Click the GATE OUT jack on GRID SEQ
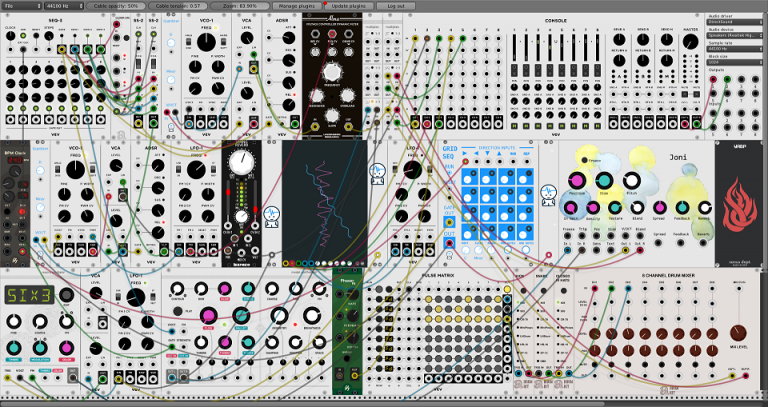The width and height of the screenshot is (768, 407). point(449,222)
